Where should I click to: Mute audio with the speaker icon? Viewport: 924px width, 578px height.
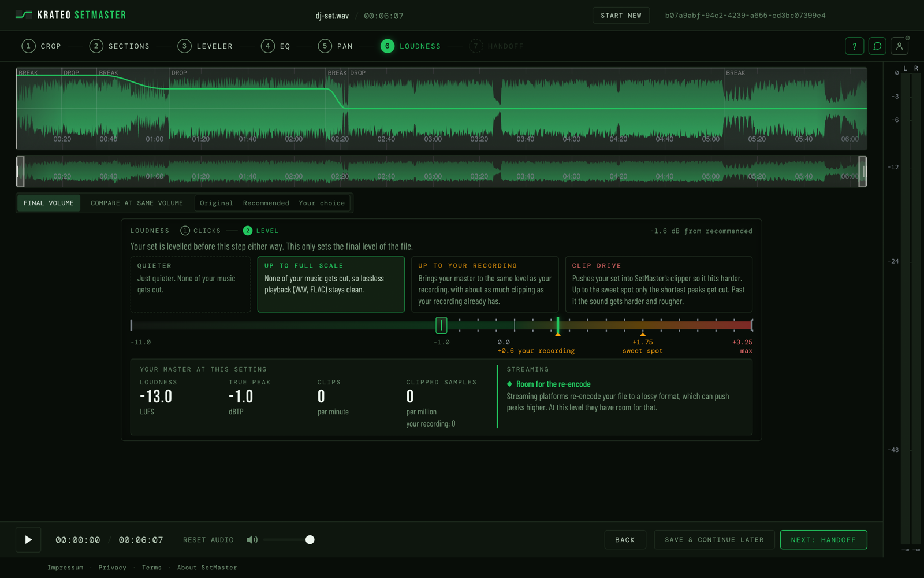click(252, 540)
